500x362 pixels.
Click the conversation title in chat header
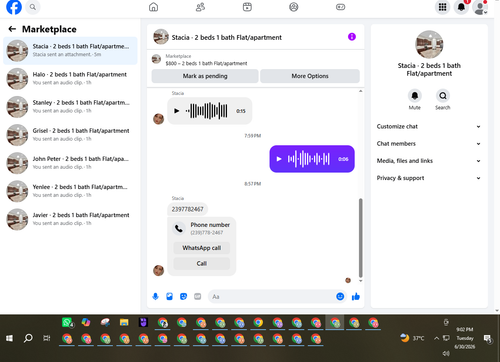click(x=227, y=37)
